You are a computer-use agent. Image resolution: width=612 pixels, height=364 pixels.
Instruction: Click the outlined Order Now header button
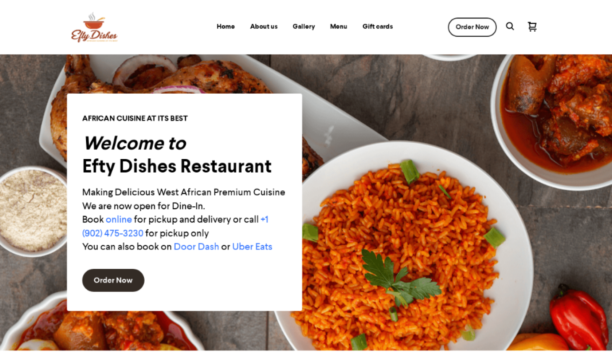point(472,27)
